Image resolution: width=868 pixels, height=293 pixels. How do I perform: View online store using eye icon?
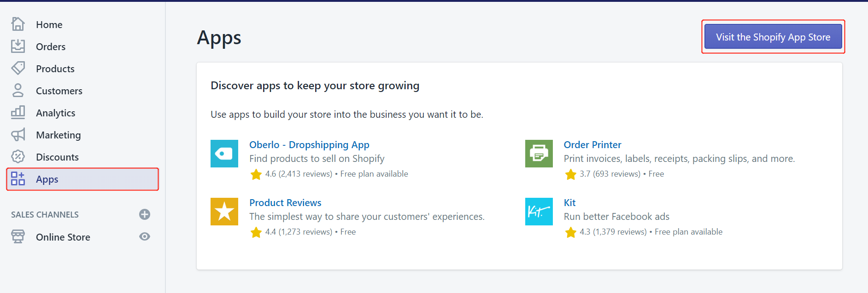(x=145, y=236)
